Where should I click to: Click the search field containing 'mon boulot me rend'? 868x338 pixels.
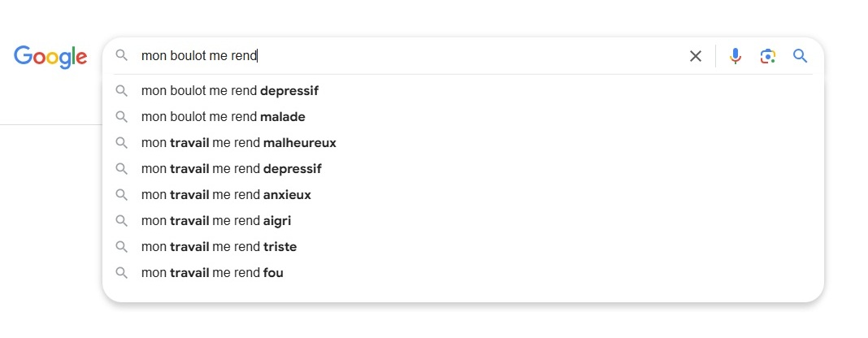406,56
